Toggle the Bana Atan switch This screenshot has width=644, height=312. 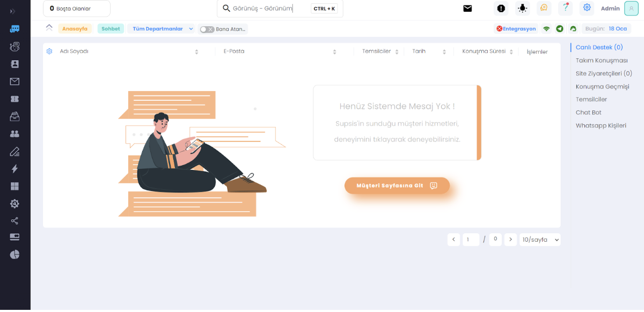click(207, 29)
